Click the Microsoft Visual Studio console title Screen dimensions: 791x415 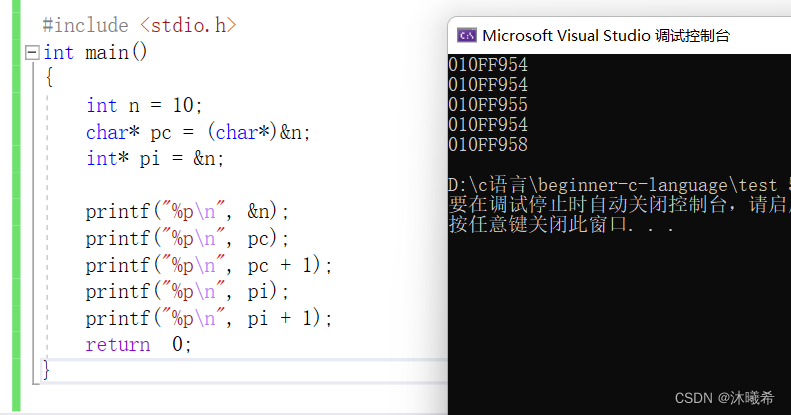[606, 35]
